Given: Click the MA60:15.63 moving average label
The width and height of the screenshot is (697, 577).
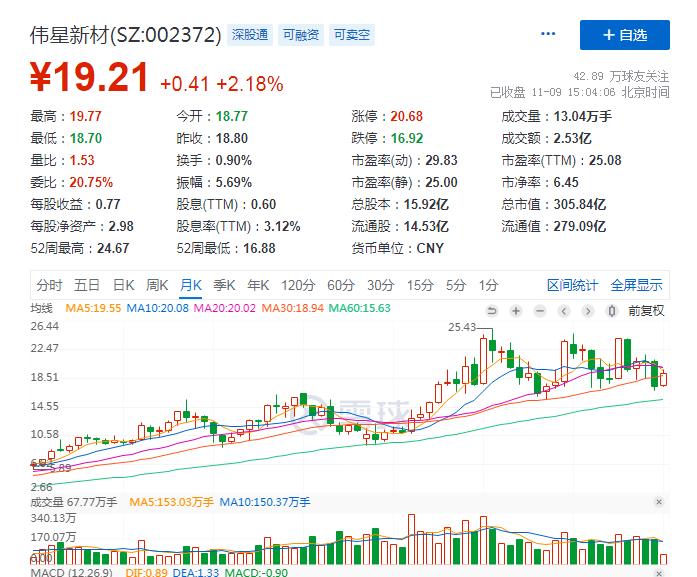Looking at the screenshot, I should coord(359,308).
